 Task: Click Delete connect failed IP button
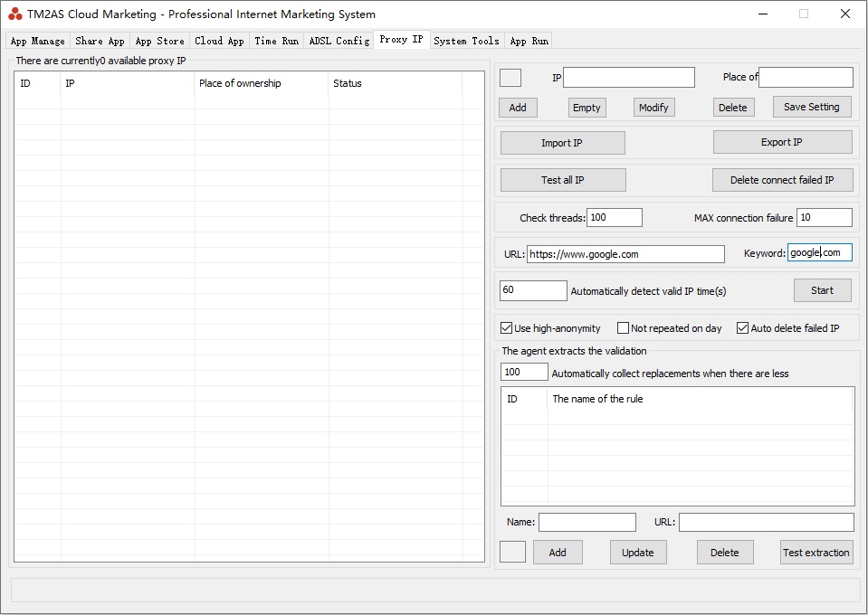782,180
